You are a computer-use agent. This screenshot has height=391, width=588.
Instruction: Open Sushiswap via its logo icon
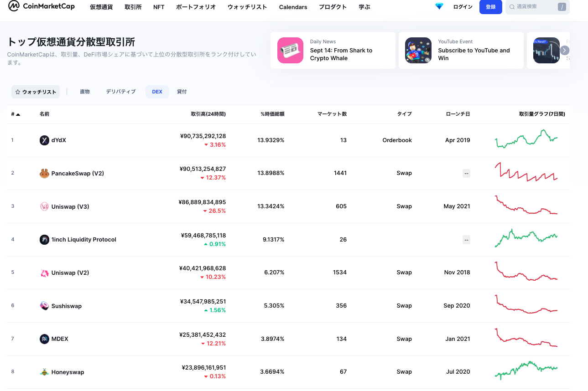coord(44,306)
